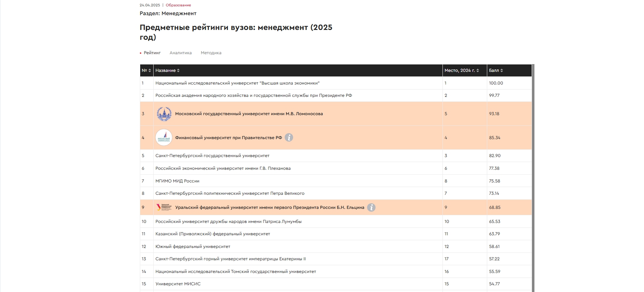The width and height of the screenshot is (644, 292).
Task: Select Санкт-Петербургский государственный университет row
Action: coord(336,156)
